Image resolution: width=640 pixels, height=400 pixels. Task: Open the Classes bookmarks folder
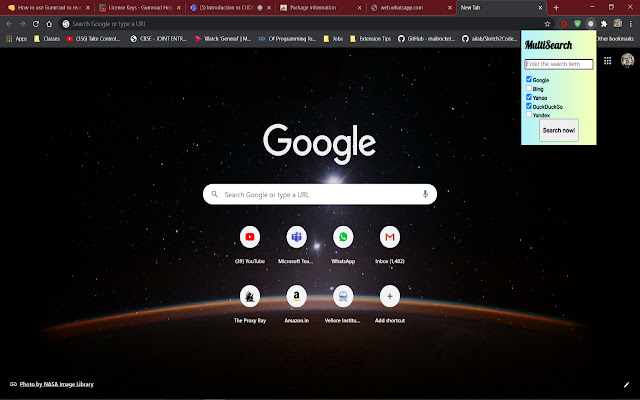coord(47,39)
